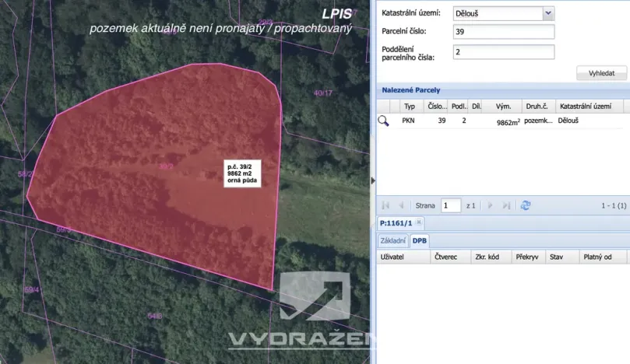
Task: Focus the Poddělení parcelního čísla field
Action: tap(504, 52)
